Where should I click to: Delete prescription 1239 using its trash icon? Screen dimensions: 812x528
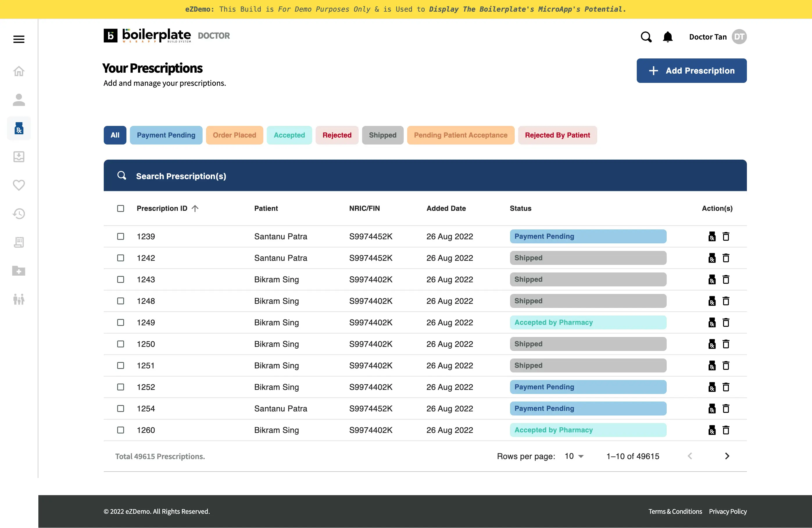tap(726, 236)
